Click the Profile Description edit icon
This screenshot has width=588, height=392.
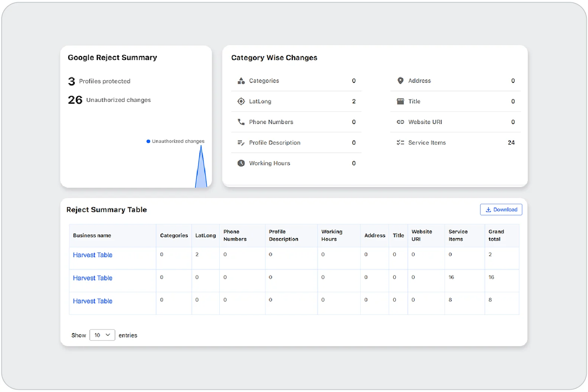tap(241, 143)
